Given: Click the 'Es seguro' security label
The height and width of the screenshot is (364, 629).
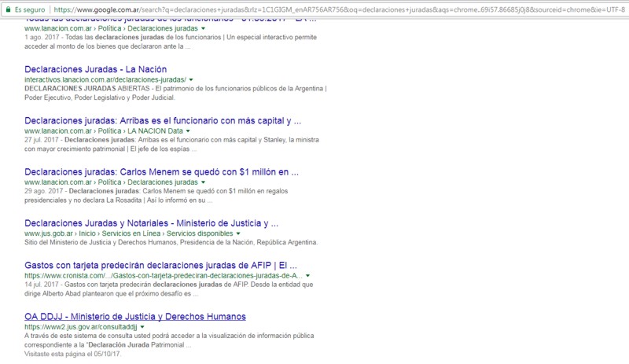Looking at the screenshot, I should (30, 9).
